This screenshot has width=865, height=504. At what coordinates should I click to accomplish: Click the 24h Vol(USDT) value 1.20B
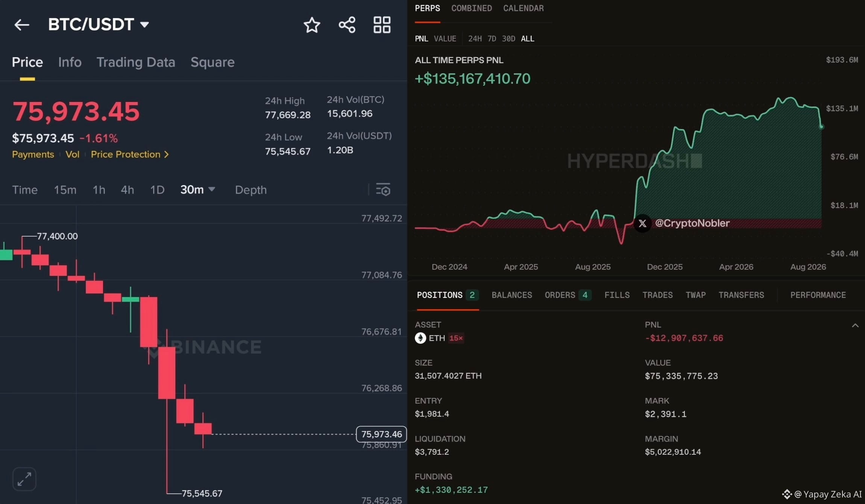click(x=340, y=150)
